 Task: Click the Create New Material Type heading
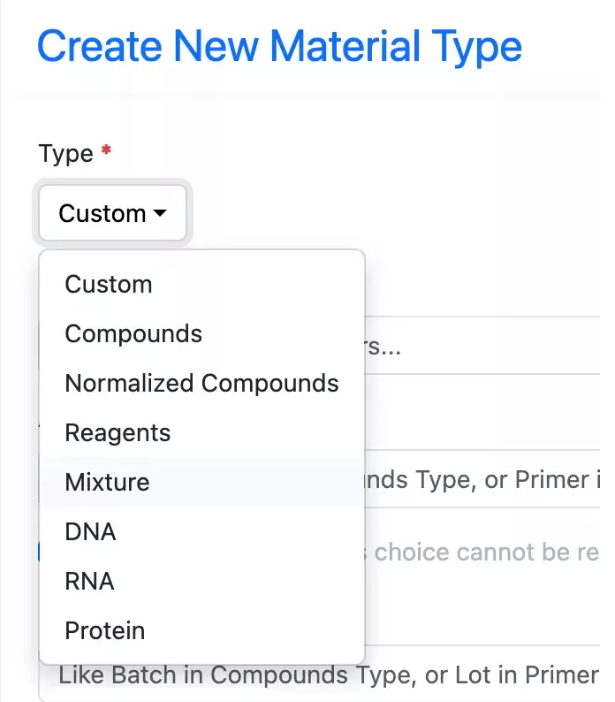(x=279, y=46)
